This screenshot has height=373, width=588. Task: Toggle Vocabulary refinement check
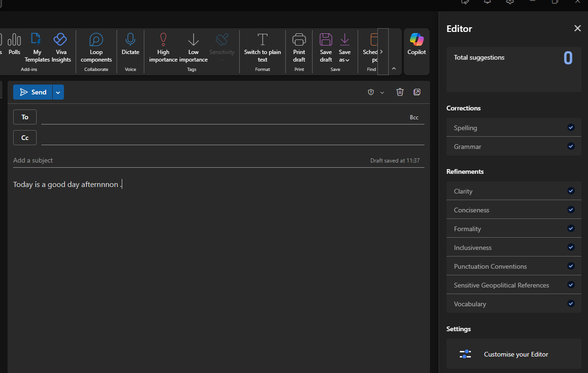(x=571, y=303)
